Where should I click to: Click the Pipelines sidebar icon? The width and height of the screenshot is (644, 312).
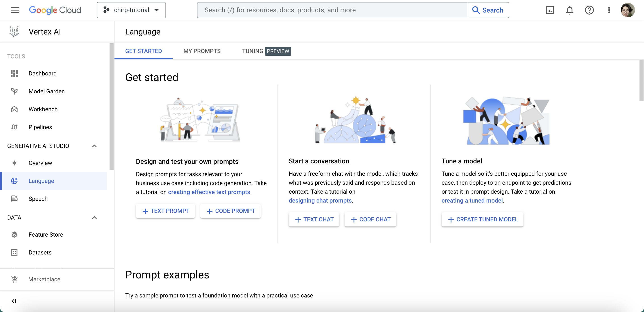coord(14,127)
